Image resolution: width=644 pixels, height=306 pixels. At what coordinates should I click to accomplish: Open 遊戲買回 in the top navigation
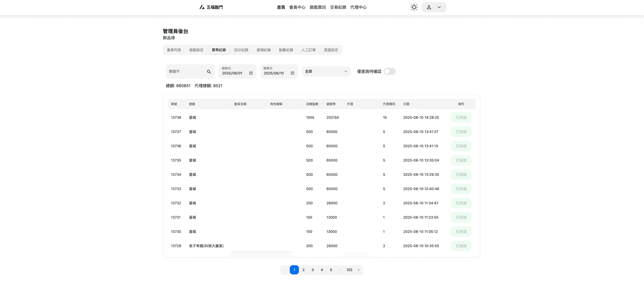[317, 7]
